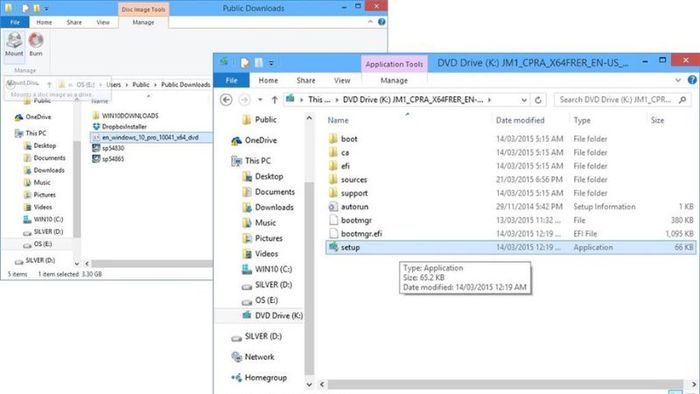The width and height of the screenshot is (700, 394).
Task: Sort by the Name column header
Action: click(338, 120)
